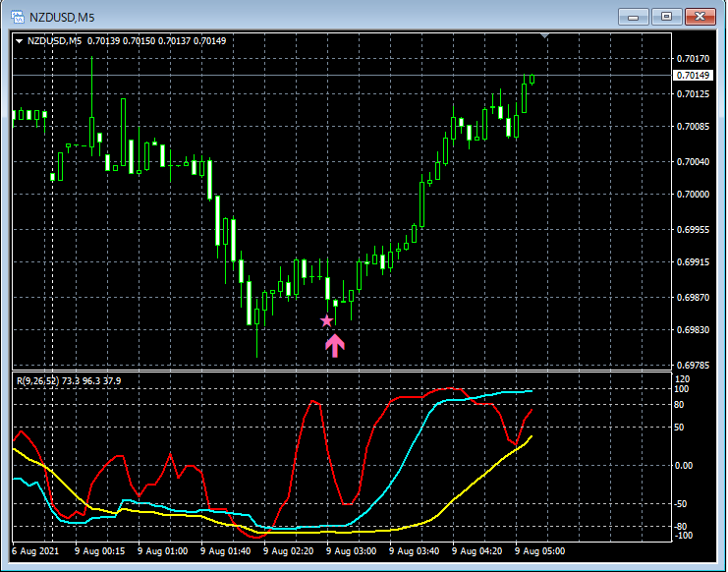The height and width of the screenshot is (572, 728).
Task: Click indicator scale value -100
Action: (683, 536)
